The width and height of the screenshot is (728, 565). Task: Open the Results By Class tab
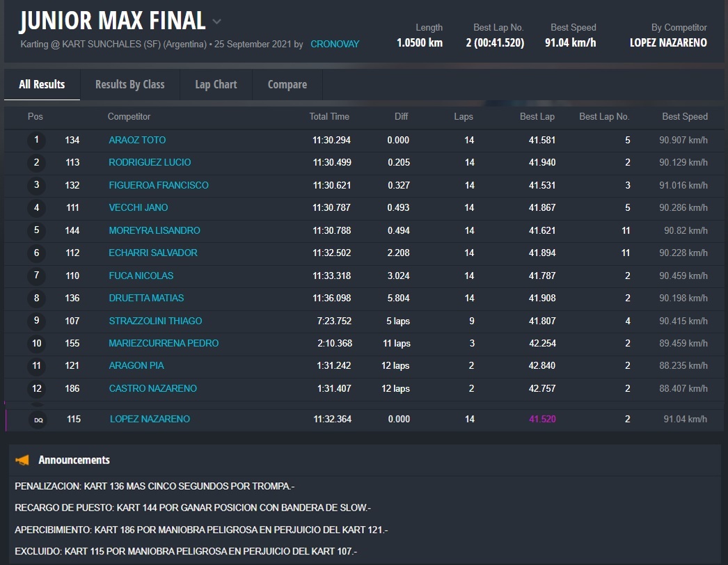[129, 84]
